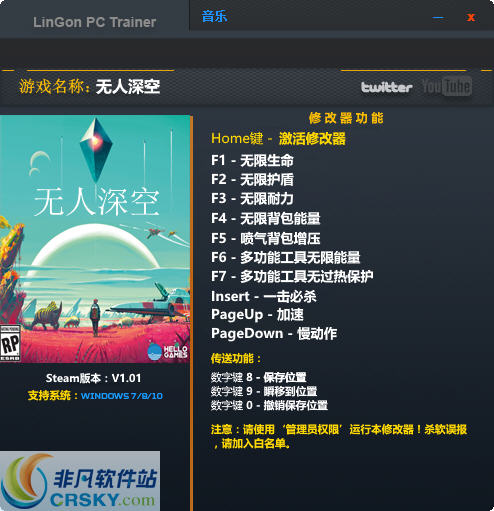
Task: Click the '传送功能:' heading
Action: coord(236,359)
